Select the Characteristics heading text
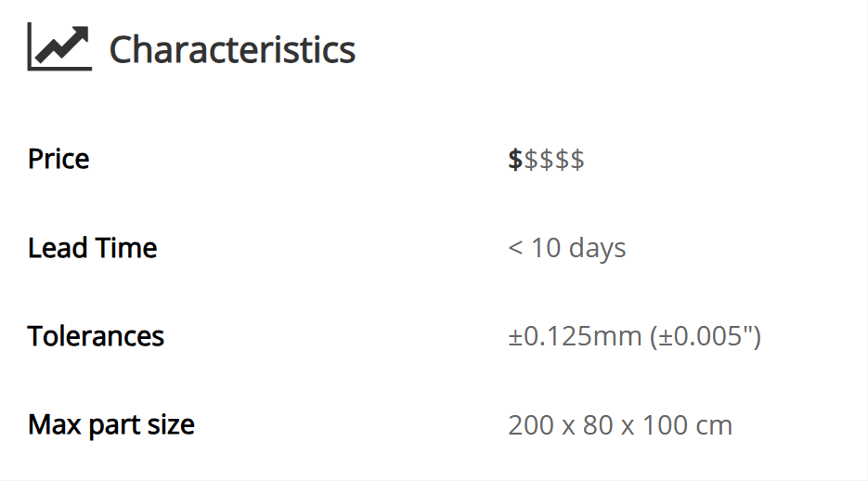This screenshot has width=868, height=481. click(232, 49)
